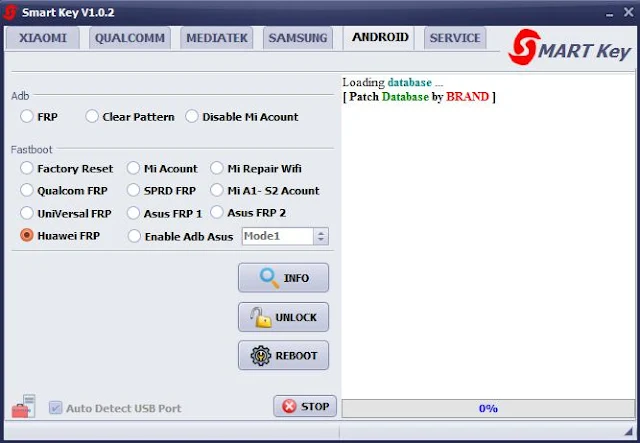Open the QUALCOMM tab

130,38
